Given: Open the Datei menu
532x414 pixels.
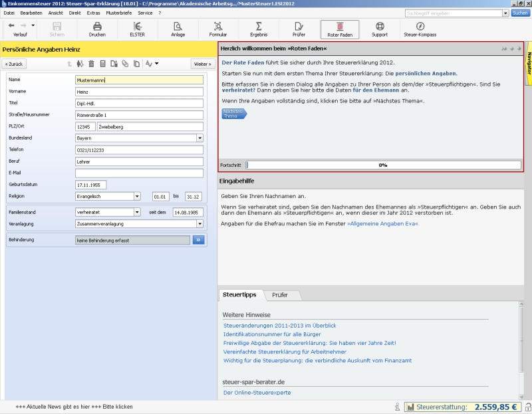Looking at the screenshot, I should (9, 13).
